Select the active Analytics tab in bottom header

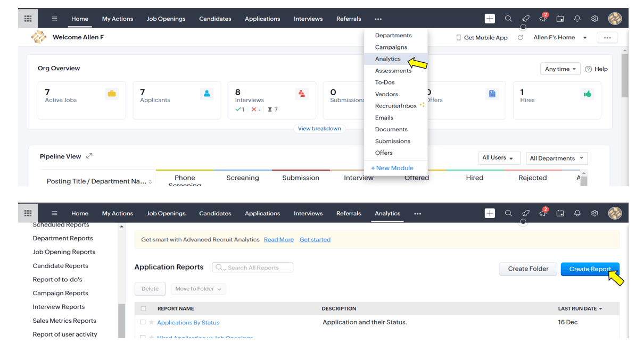click(x=387, y=213)
